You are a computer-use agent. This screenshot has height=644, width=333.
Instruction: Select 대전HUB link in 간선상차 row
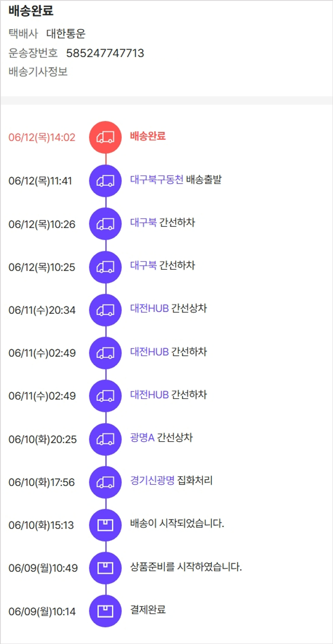(x=149, y=309)
